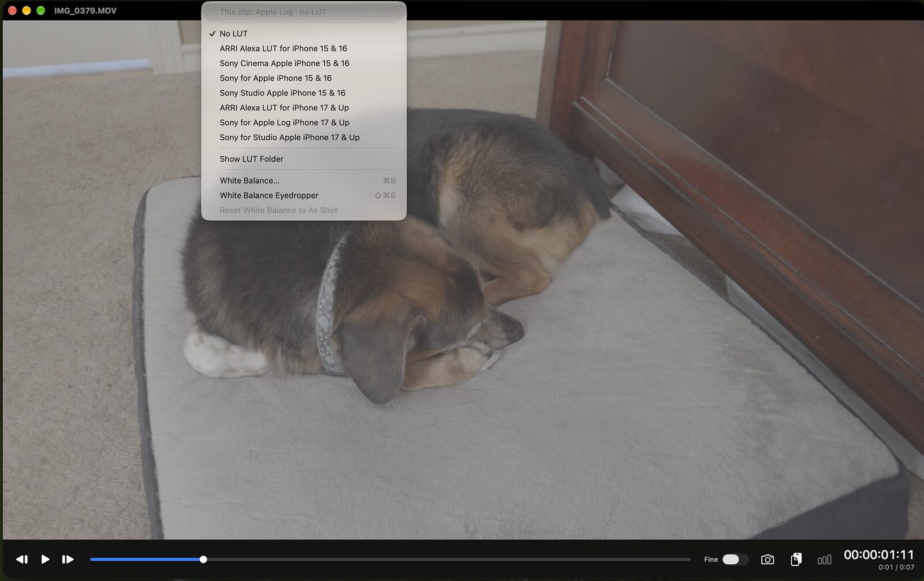Choose Sony Studio Apple iPhone 15 & 16
The height and width of the screenshot is (581, 924).
(x=304, y=93)
